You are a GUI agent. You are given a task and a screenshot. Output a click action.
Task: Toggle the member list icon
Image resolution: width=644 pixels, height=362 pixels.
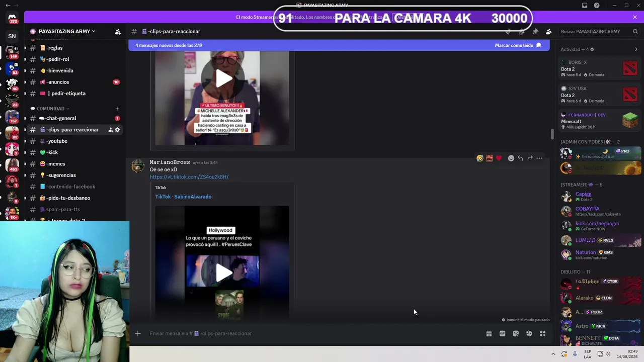tap(549, 32)
